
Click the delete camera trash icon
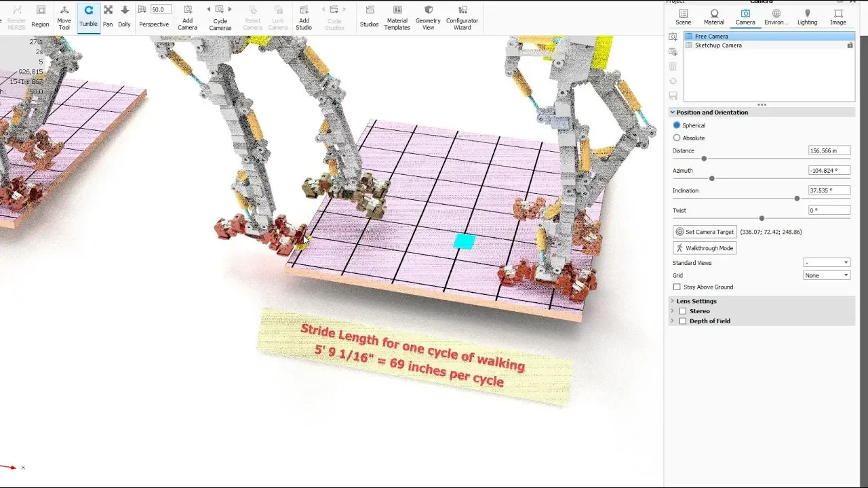coord(673,66)
